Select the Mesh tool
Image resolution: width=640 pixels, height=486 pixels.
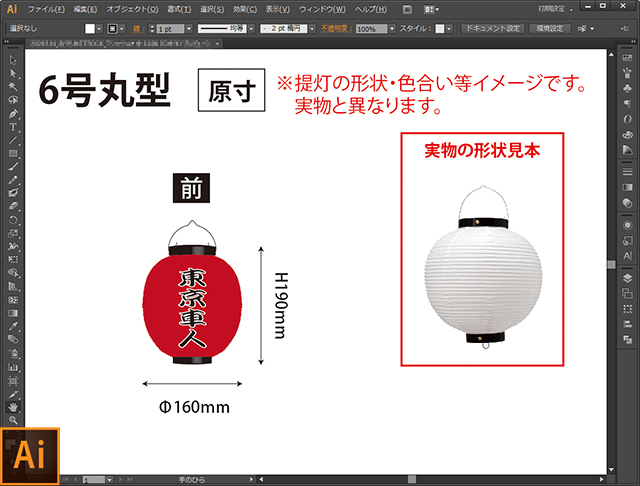click(x=13, y=300)
